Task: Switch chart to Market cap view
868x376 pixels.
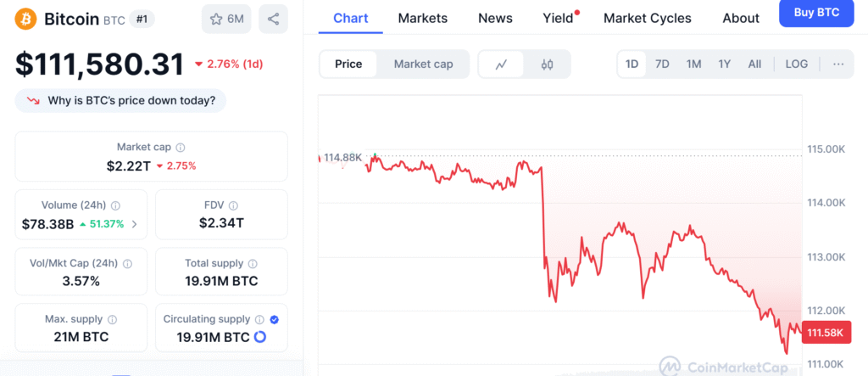Action: (x=423, y=65)
